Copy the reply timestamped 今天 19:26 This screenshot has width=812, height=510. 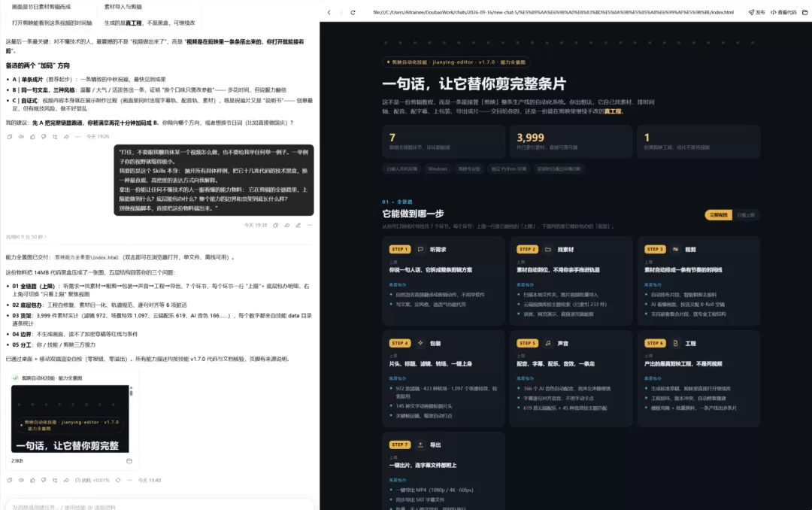pos(10,137)
